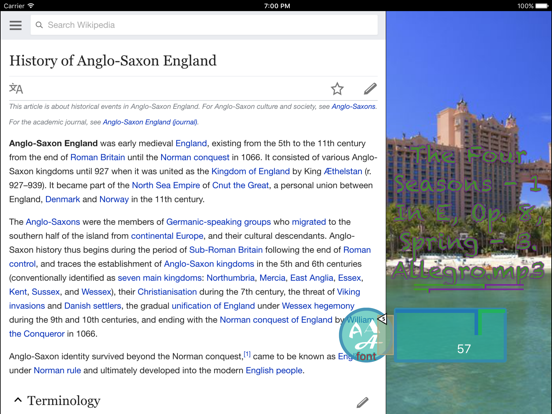
Task: Open the Roman Britain link
Action: [98, 157]
